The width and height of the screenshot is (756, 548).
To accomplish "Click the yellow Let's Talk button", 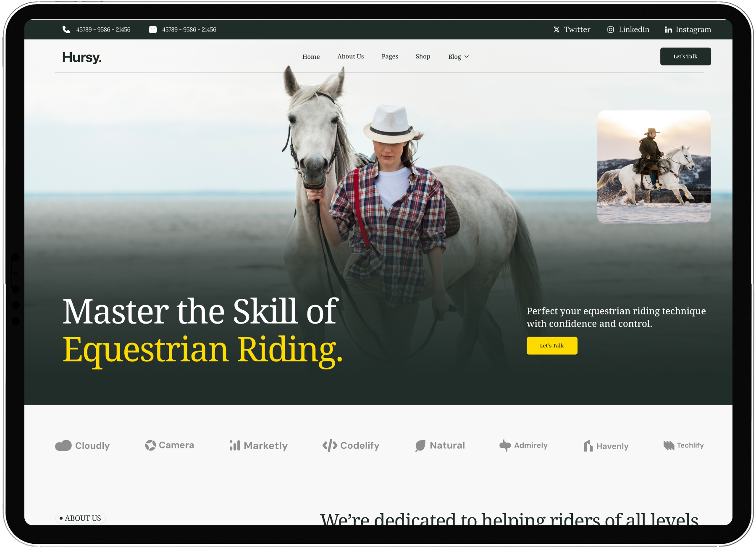I will [x=552, y=345].
